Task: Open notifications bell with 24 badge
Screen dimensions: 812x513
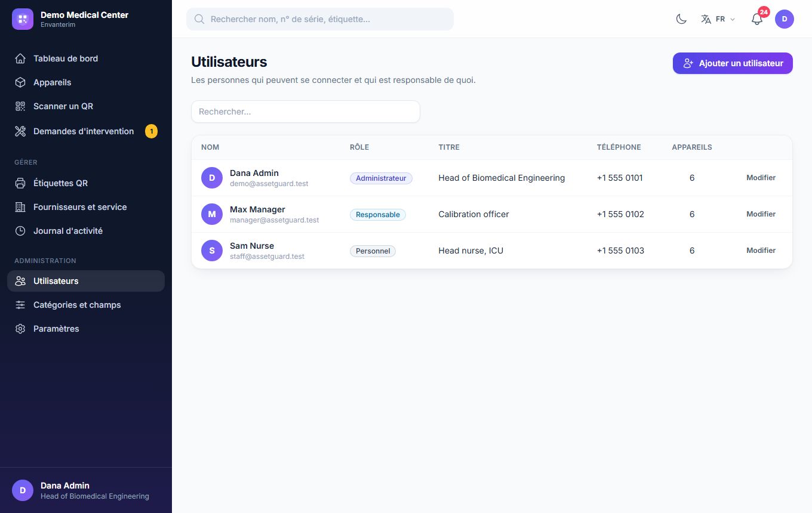Action: (757, 19)
